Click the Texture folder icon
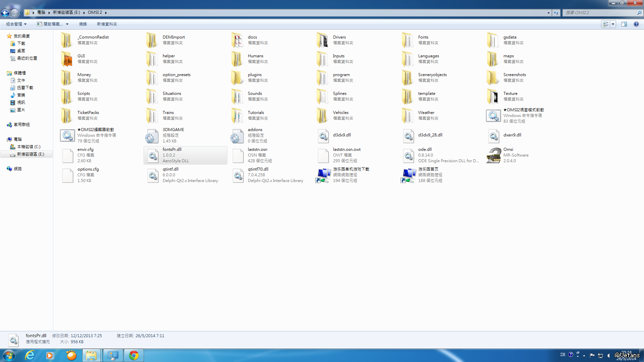Image resolution: width=644 pixels, height=362 pixels. (x=493, y=97)
